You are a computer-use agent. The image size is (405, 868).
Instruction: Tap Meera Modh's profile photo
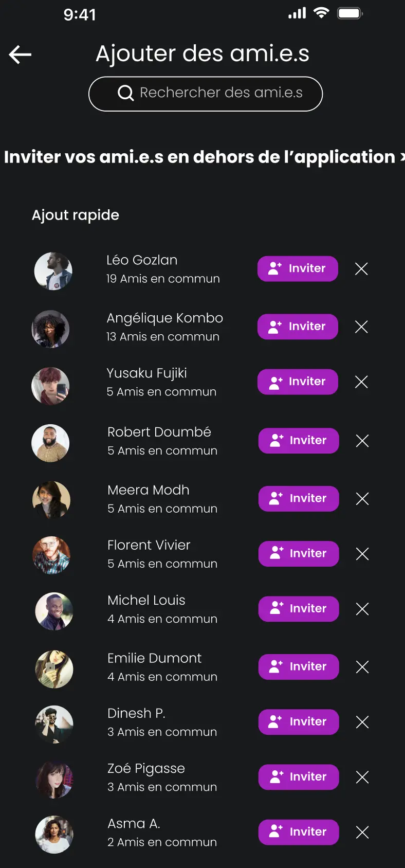click(51, 499)
